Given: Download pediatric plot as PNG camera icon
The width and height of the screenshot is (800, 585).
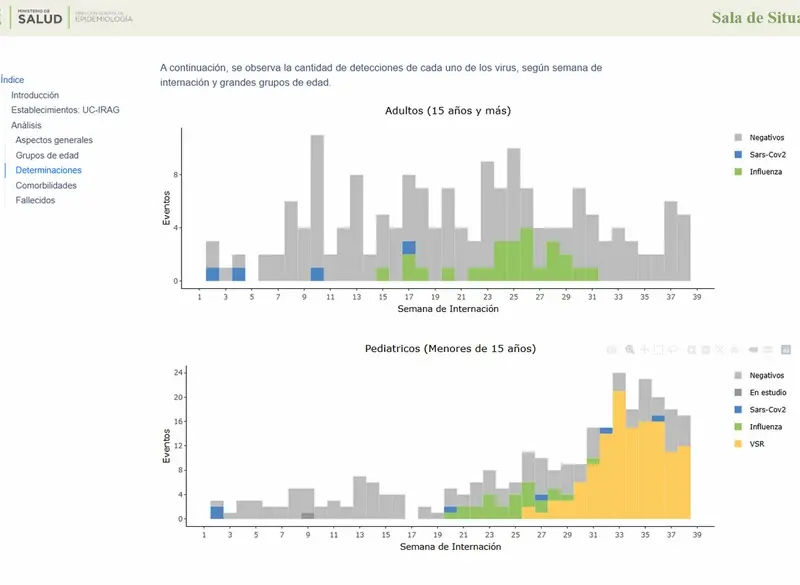Looking at the screenshot, I should coord(613,350).
